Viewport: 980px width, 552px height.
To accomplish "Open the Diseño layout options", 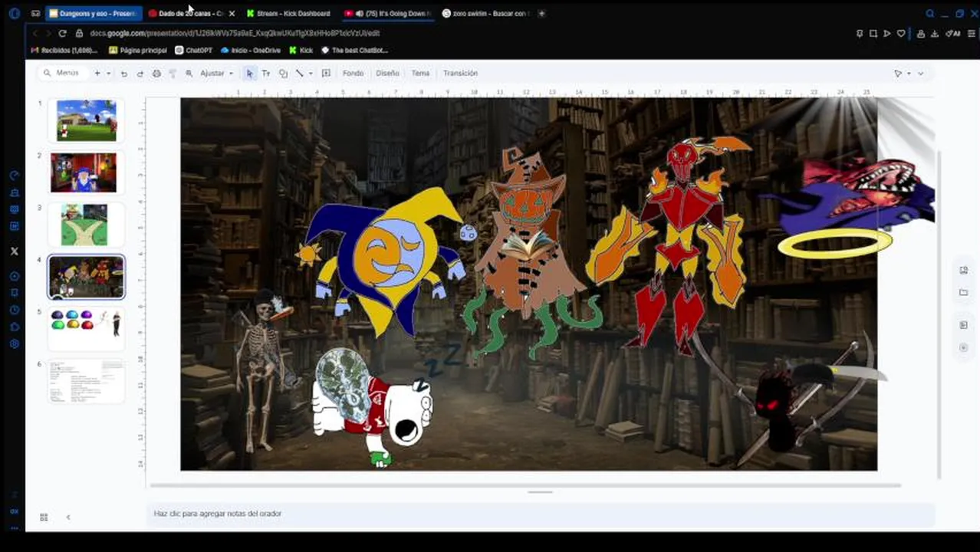I will pyautogui.click(x=387, y=74).
